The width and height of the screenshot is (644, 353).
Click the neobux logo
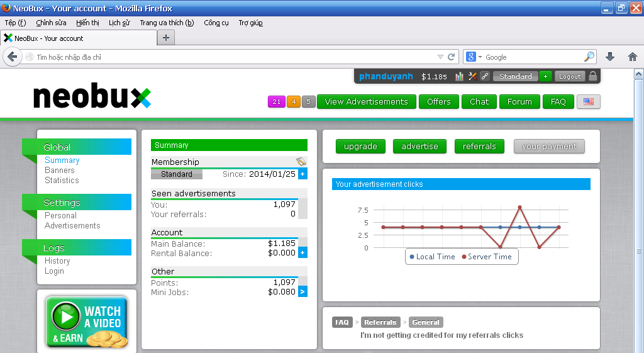(x=92, y=96)
